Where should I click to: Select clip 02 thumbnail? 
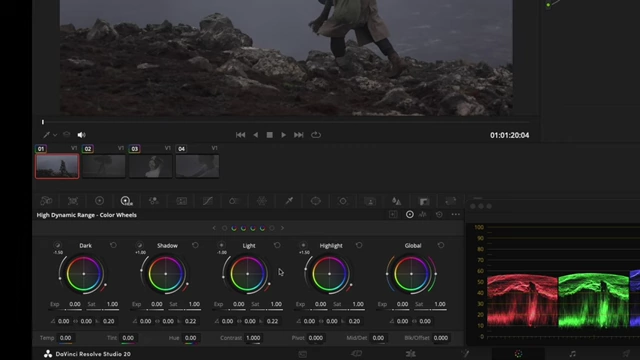pyautogui.click(x=104, y=166)
